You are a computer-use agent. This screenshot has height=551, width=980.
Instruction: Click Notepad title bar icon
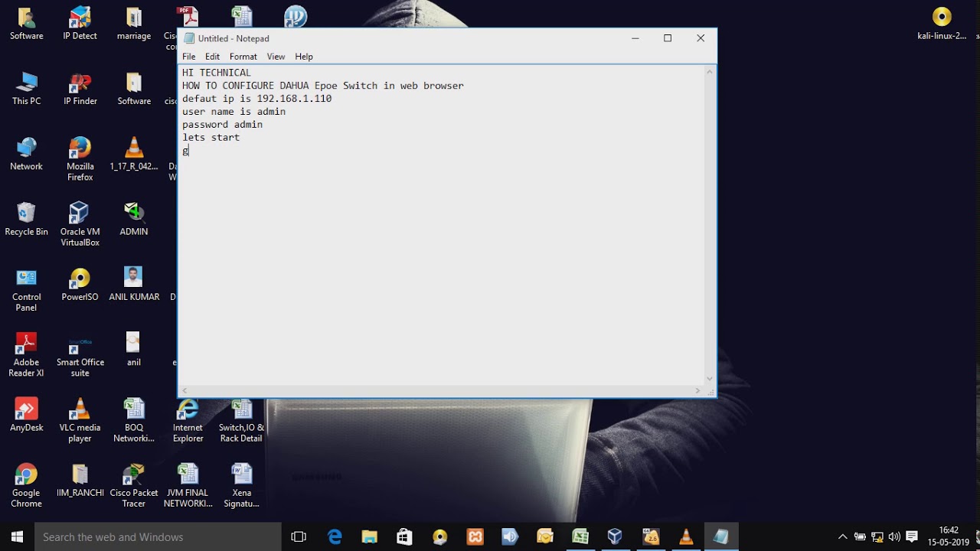click(189, 38)
